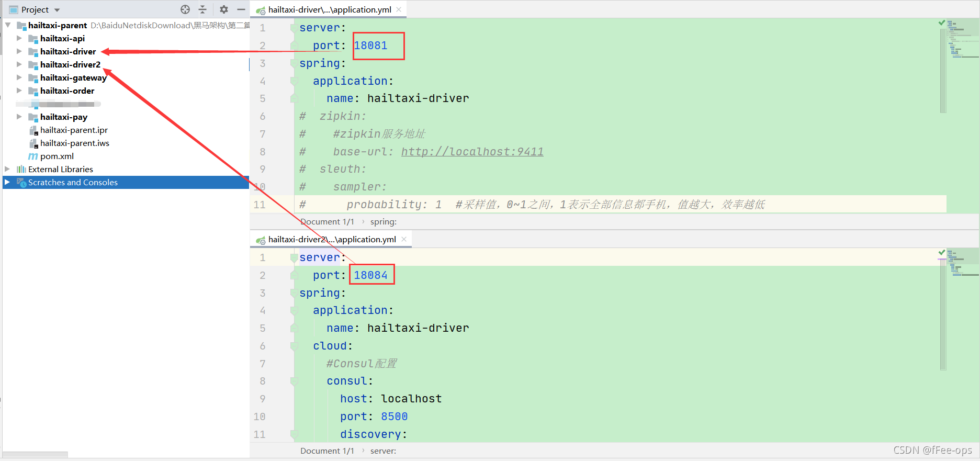Switch to hailtaxi-driver application.yml tab

coord(330,9)
